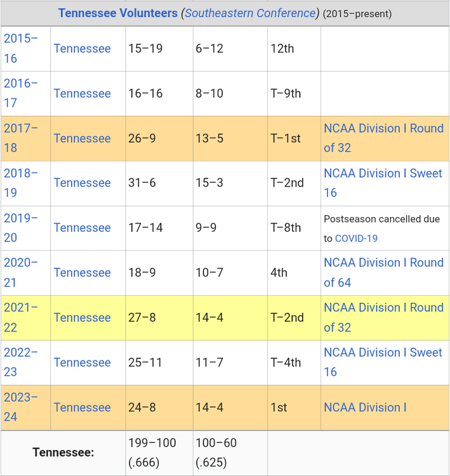Select the 2017–18 season link
This screenshot has height=476, width=450.
(20, 138)
